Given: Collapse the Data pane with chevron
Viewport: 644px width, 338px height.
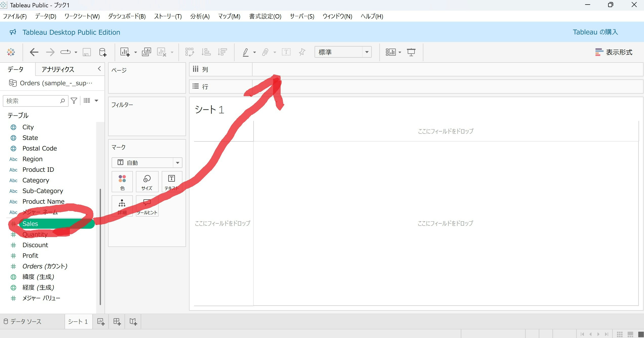Looking at the screenshot, I should [x=99, y=69].
